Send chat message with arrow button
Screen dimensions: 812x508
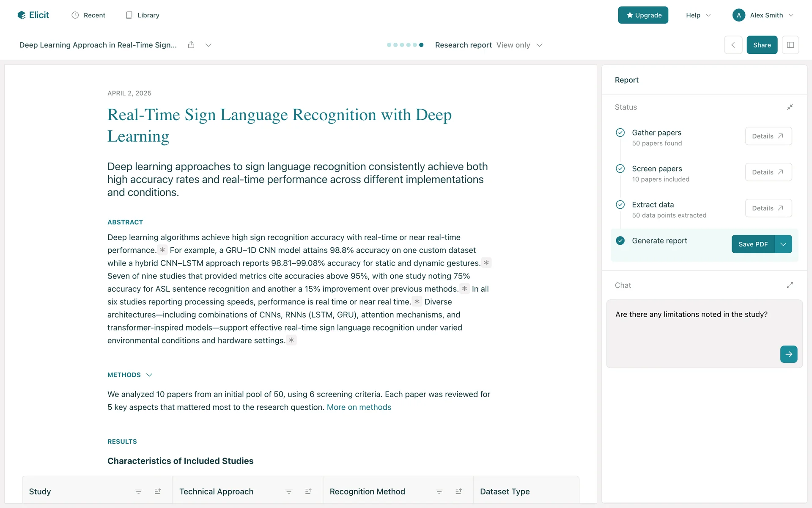point(788,354)
